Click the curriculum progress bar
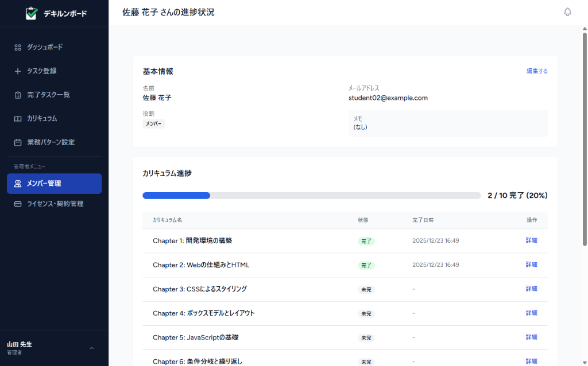Viewport: 588px width, 366px height. click(311, 196)
